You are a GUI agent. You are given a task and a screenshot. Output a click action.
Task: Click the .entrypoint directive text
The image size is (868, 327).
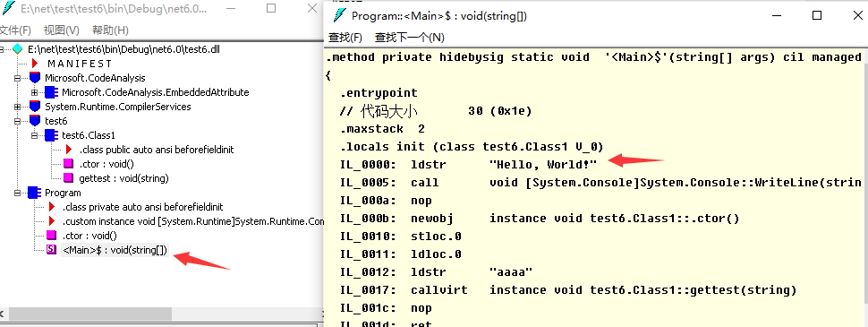[x=379, y=93]
